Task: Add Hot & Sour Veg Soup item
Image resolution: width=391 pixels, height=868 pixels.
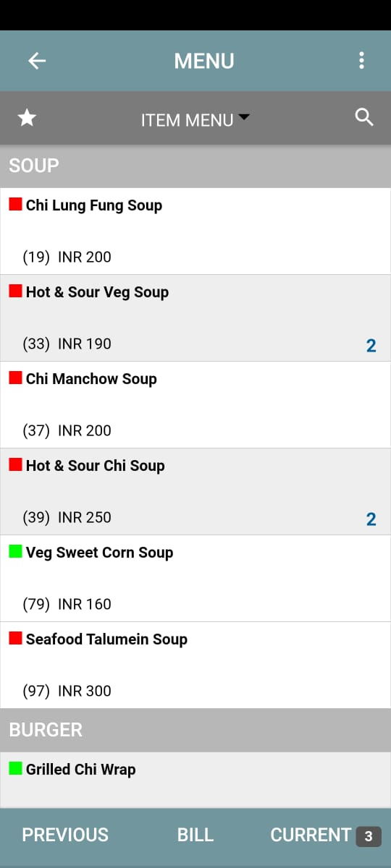Action: (195, 318)
